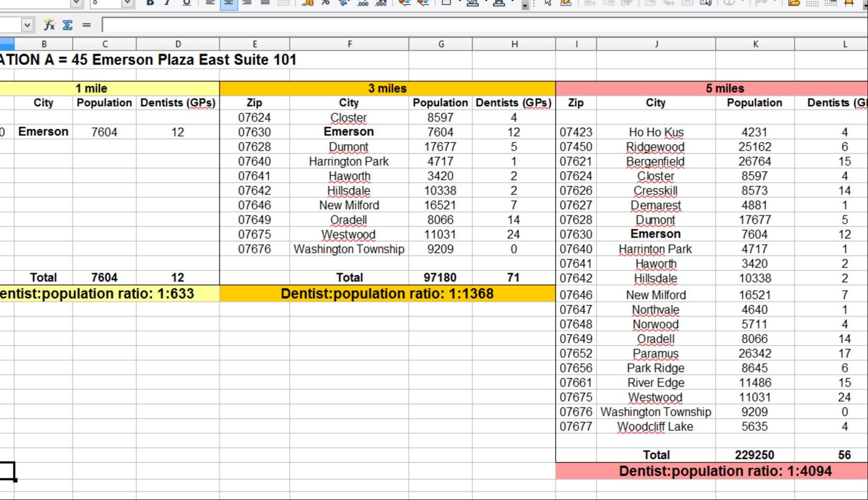868x500 pixels.
Task: Click in the formula input line
Action: click(x=484, y=25)
